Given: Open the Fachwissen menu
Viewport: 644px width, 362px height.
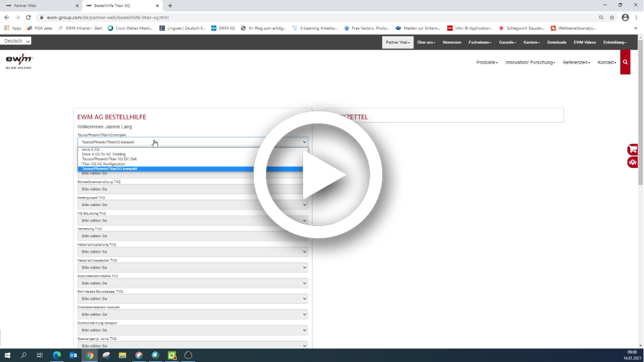Looking at the screenshot, I should [480, 42].
